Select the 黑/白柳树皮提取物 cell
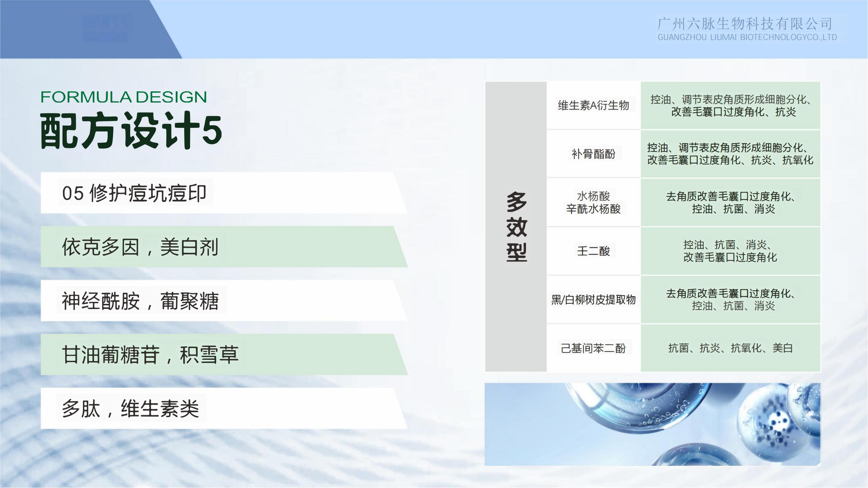This screenshot has height=488, width=868. [594, 299]
